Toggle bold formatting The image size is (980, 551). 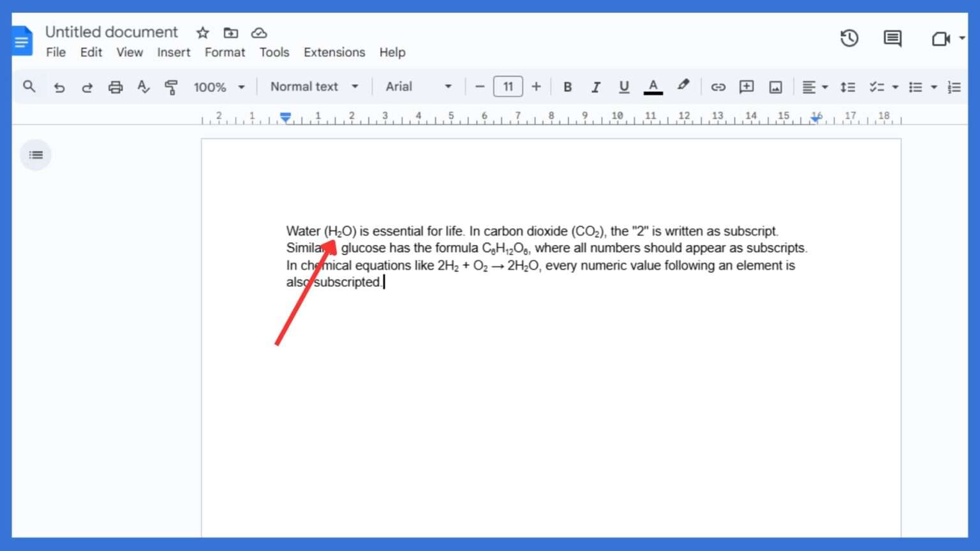(567, 86)
